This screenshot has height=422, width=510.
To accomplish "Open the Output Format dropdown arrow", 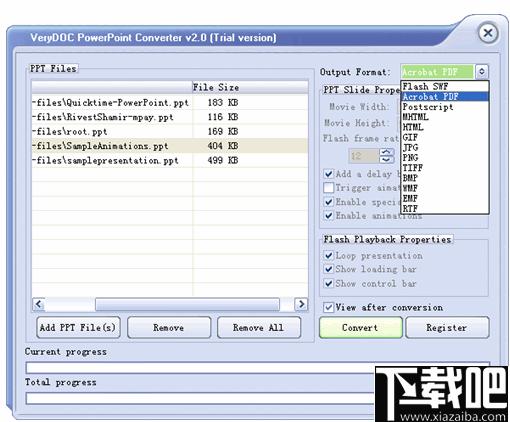I will point(481,71).
